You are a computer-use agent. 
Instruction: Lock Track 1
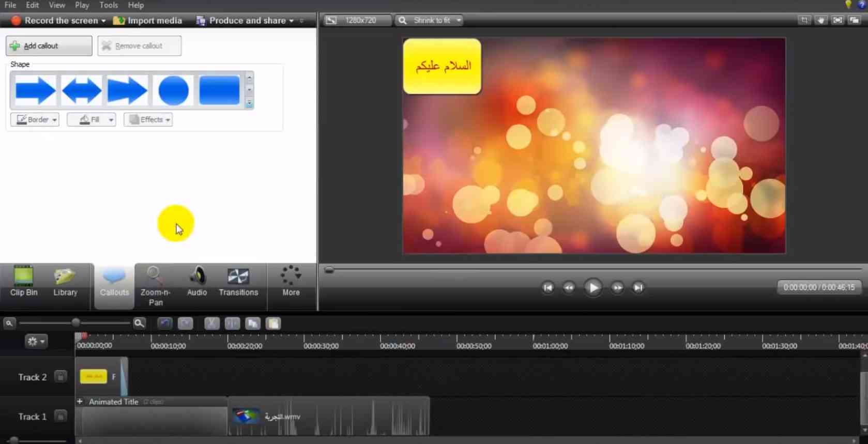[60, 416]
